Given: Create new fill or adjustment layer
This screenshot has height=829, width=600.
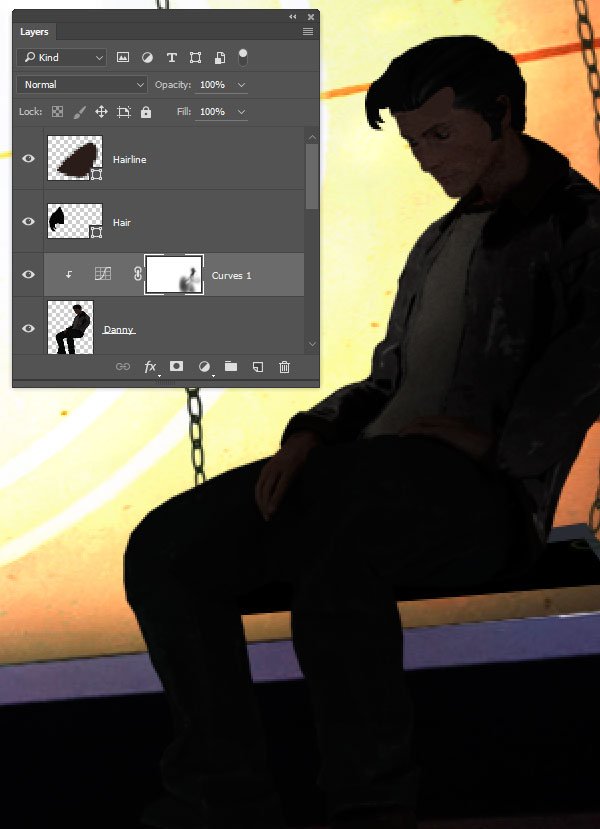Looking at the screenshot, I should click(x=204, y=366).
